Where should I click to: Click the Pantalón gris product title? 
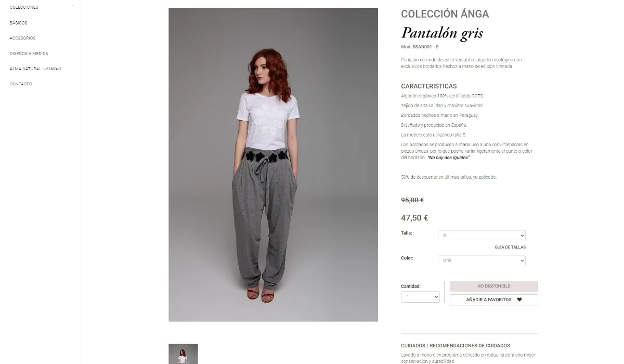442,33
